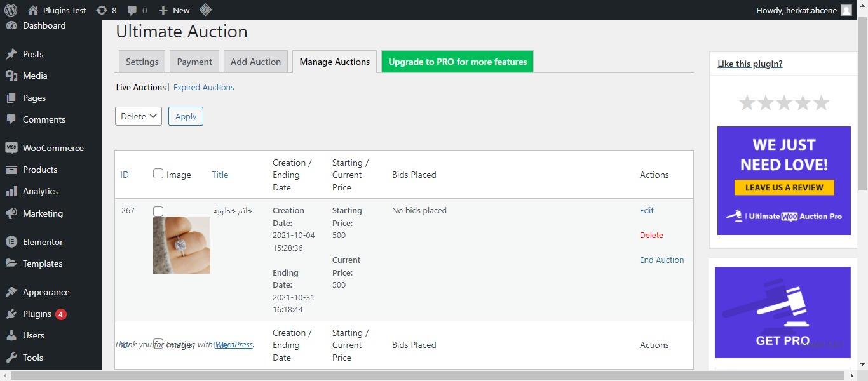The image size is (868, 381).
Task: Click the ring thumbnail image
Action: (182, 245)
